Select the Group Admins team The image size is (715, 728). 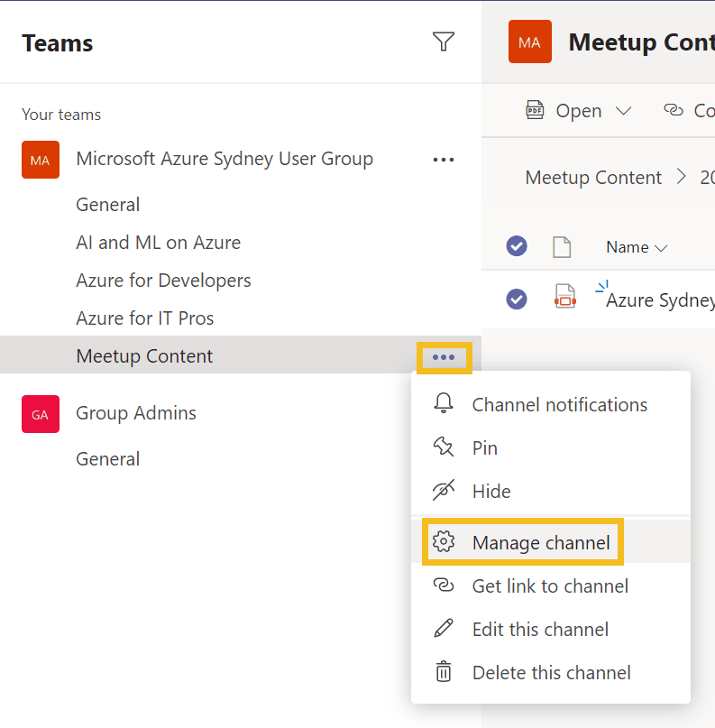(x=136, y=413)
